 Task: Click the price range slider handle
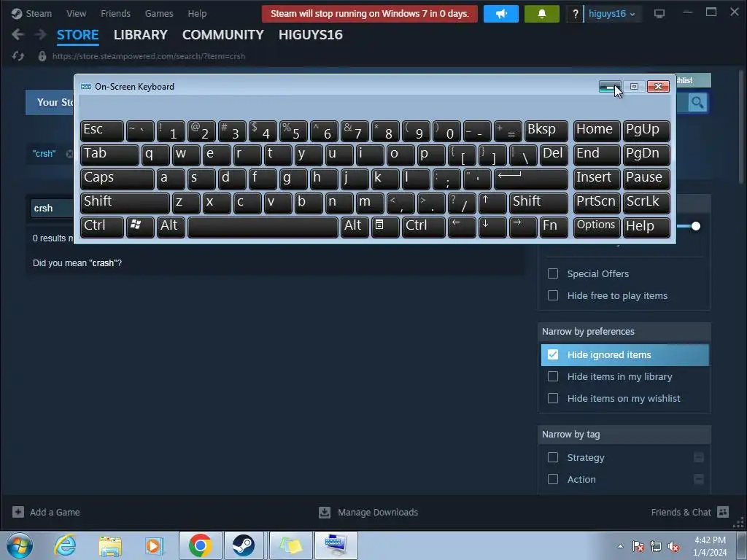point(695,226)
